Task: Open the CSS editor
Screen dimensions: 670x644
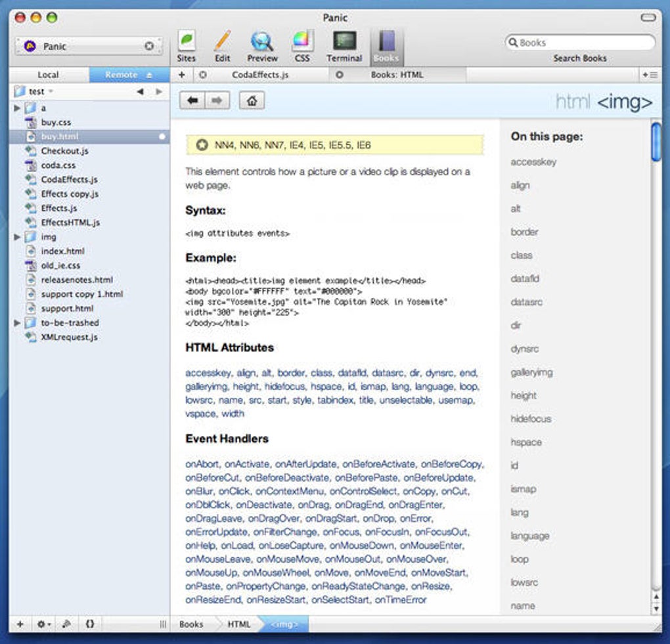Action: point(301,46)
